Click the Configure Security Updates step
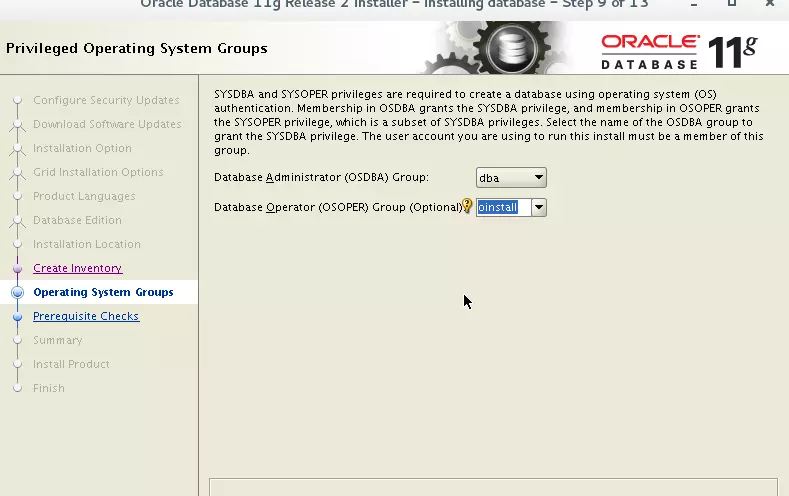The height and width of the screenshot is (496, 789). 106,100
